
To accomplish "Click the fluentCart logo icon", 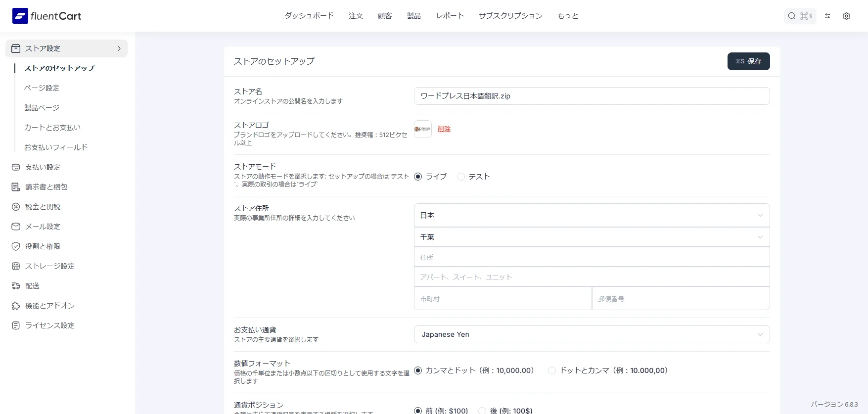I will coord(20,16).
